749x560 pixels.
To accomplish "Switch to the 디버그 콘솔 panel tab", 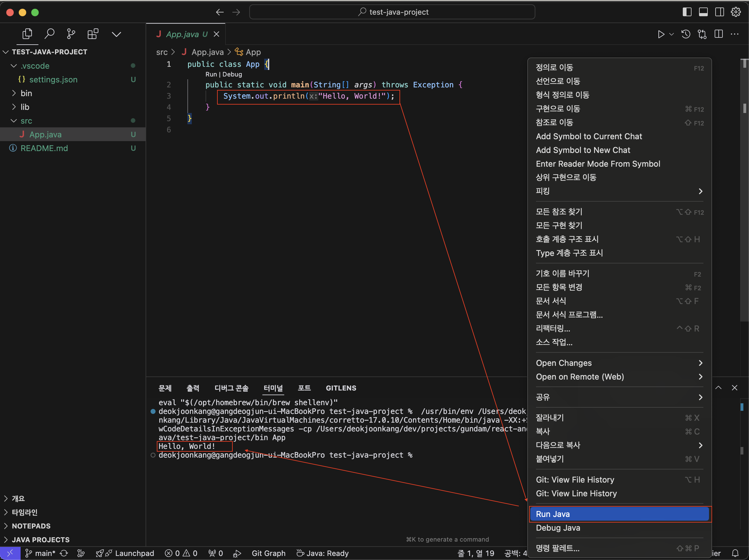I will (x=231, y=388).
